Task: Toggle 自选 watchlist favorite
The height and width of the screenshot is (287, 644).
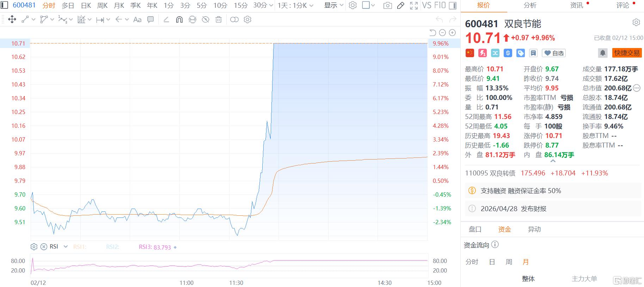Action: click(554, 53)
